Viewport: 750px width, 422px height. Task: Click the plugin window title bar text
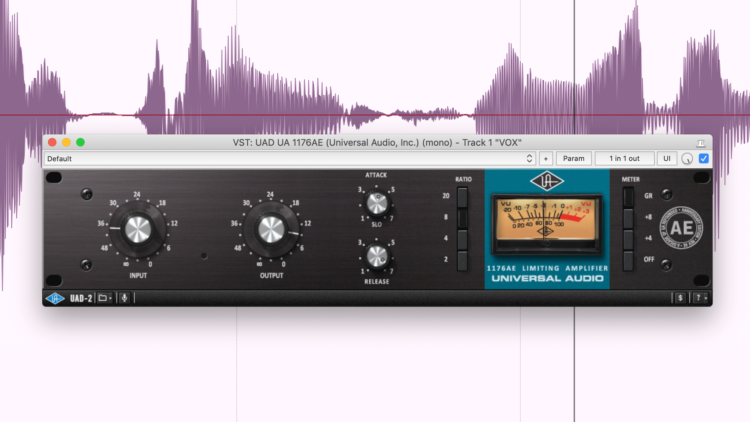pos(377,143)
